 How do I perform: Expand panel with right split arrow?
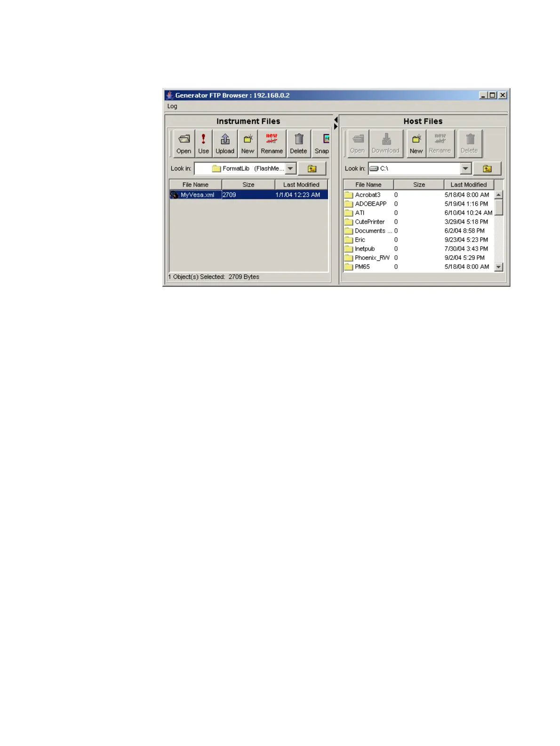click(x=336, y=127)
